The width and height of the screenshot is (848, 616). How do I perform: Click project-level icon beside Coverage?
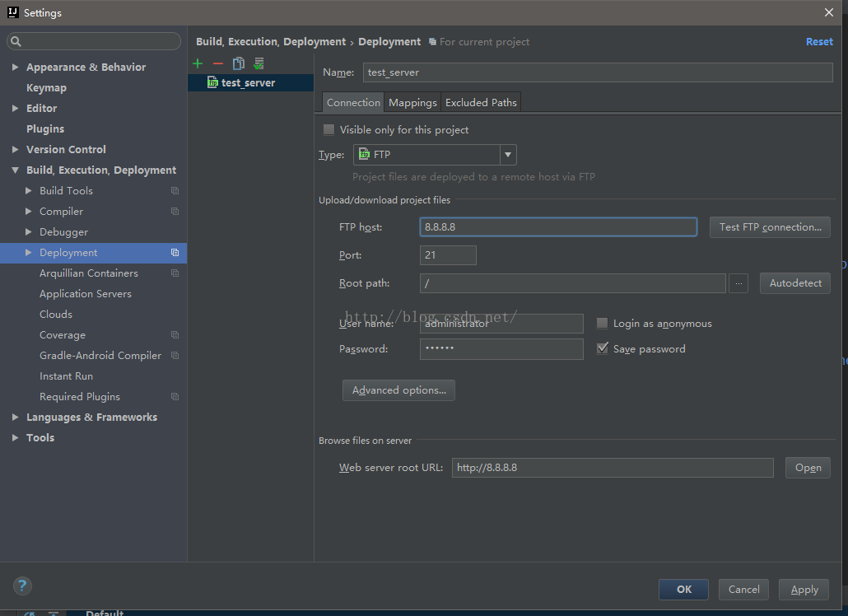pos(175,335)
